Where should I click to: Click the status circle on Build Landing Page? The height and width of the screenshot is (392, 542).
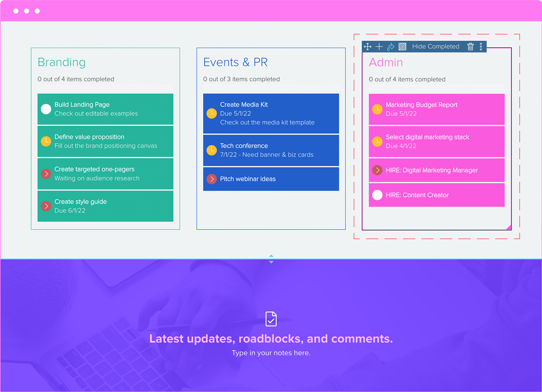tap(46, 109)
